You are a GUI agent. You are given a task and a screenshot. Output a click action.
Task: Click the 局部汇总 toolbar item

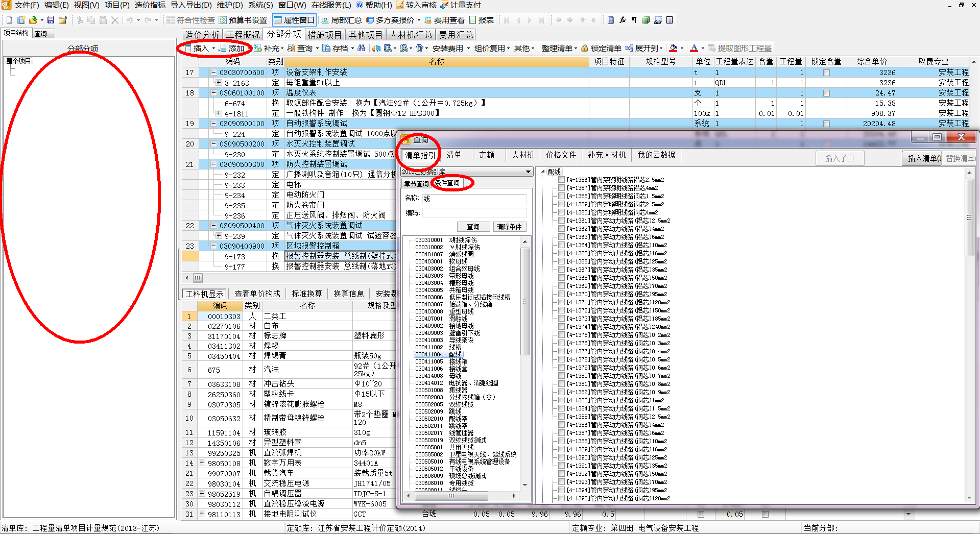tap(342, 20)
